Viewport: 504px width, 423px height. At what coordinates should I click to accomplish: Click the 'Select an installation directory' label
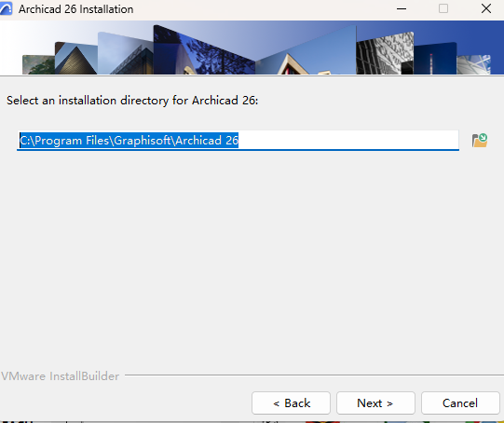pos(132,101)
